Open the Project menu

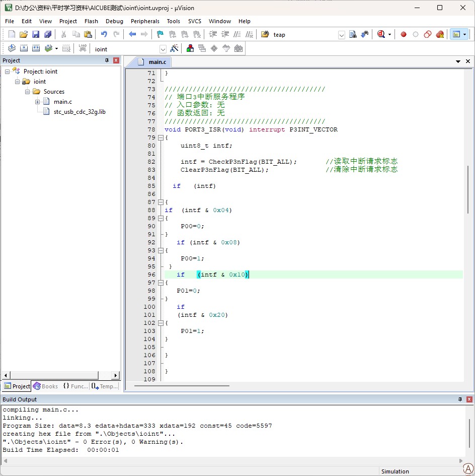(68, 21)
